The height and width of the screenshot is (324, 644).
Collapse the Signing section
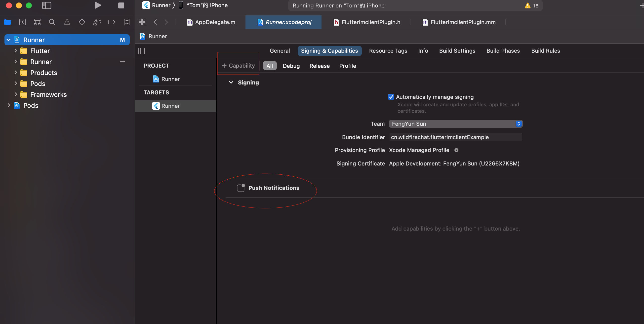pos(231,82)
